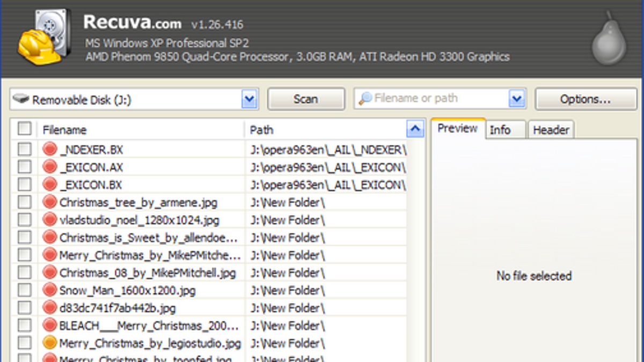644x362 pixels.
Task: Open the Options... dialog
Action: point(586,99)
